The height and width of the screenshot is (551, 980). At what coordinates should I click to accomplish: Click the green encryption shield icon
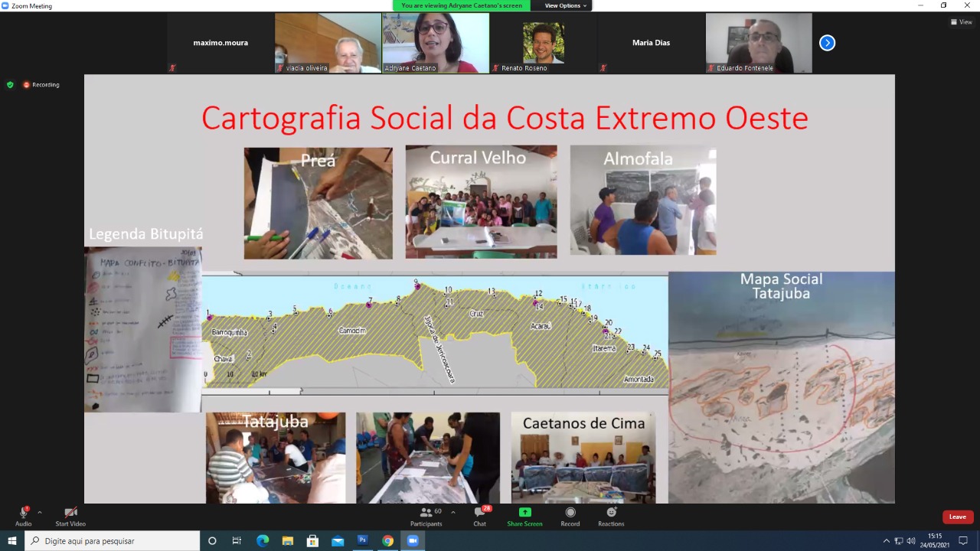[10, 85]
